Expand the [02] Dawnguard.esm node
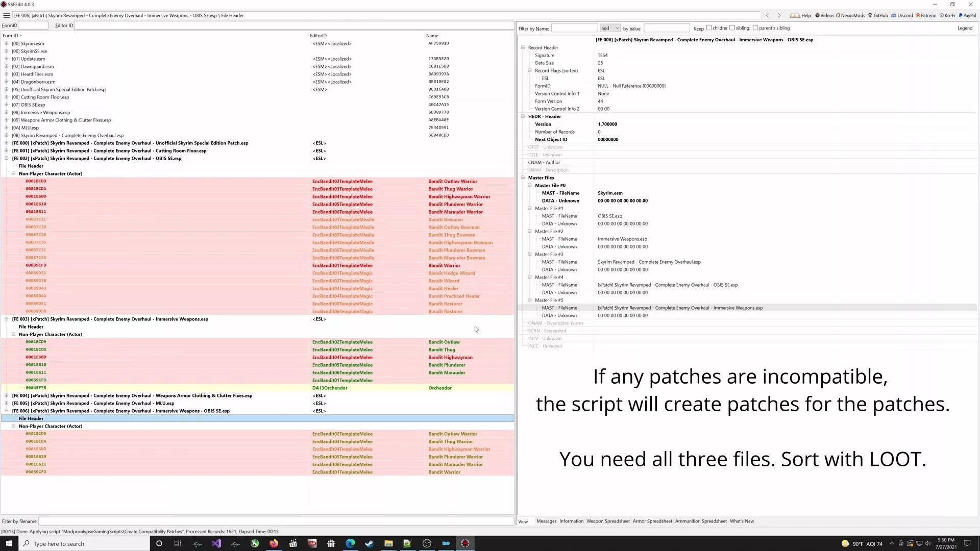 [x=7, y=66]
